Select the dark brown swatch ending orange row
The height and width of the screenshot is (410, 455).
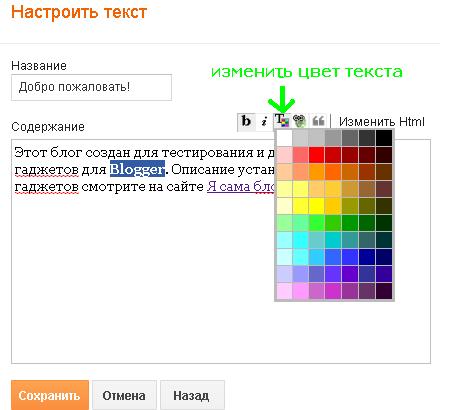(384, 172)
